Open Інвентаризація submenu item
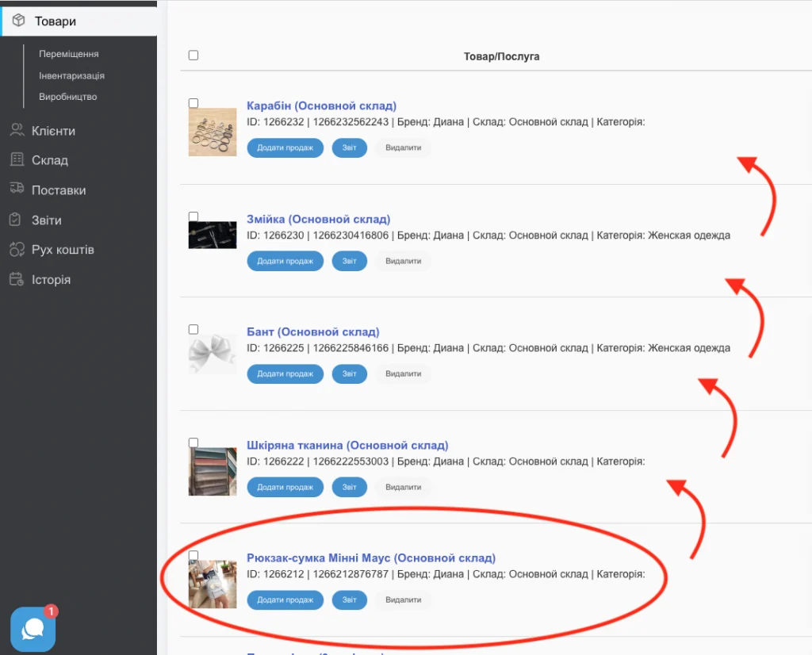Image resolution: width=812 pixels, height=655 pixels. point(72,75)
